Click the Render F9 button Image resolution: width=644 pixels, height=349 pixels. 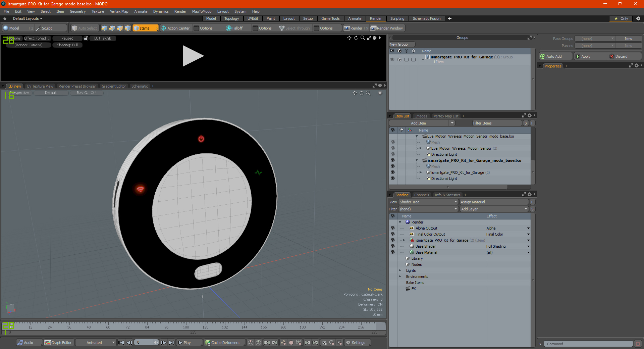tap(356, 28)
